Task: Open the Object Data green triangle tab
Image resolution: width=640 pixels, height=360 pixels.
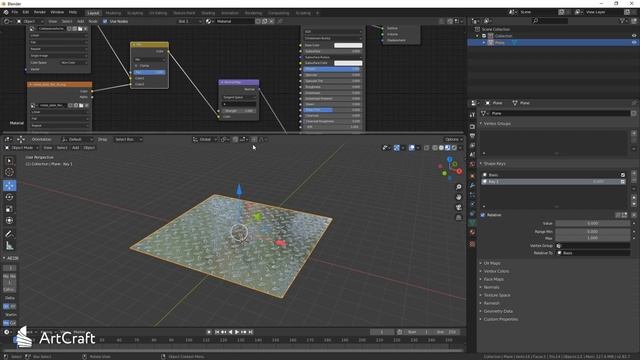Action: pos(472,223)
